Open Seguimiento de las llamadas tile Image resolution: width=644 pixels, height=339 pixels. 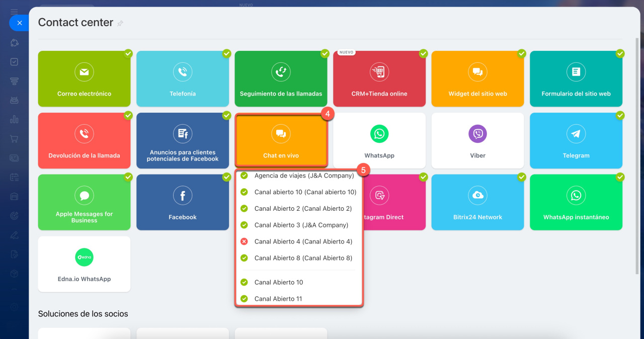point(281,78)
